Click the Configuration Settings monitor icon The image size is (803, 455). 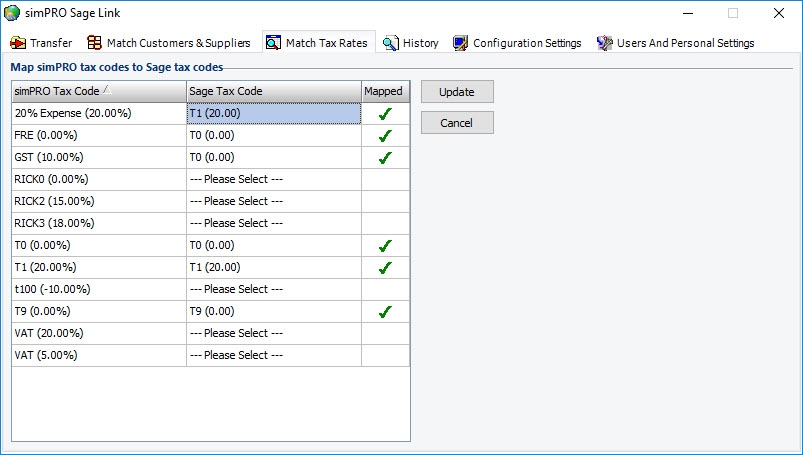[x=460, y=43]
